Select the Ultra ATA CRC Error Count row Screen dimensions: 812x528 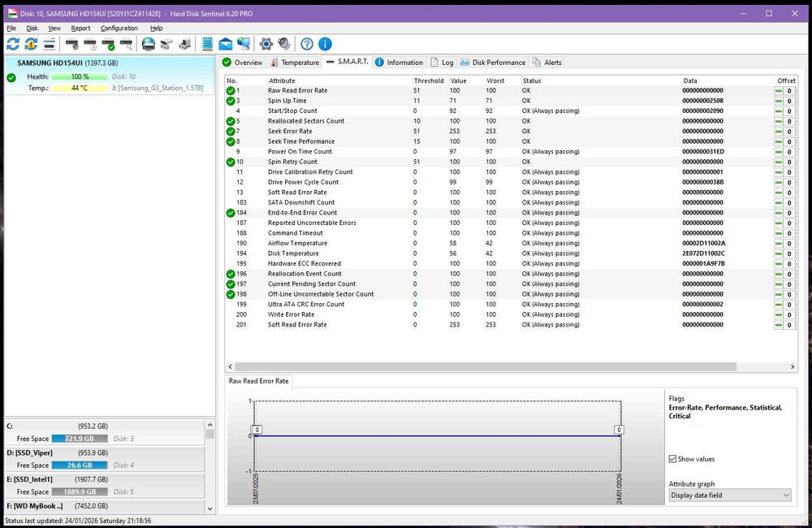coord(511,305)
